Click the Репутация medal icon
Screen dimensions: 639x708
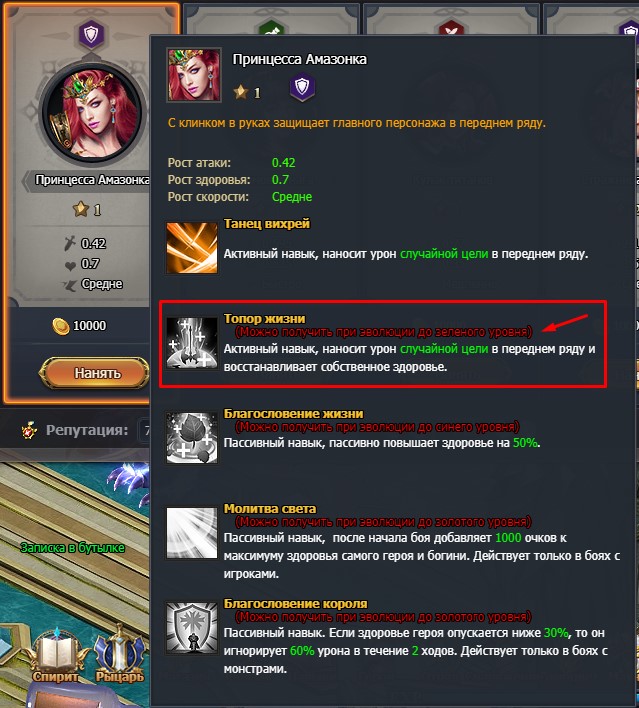click(x=29, y=430)
